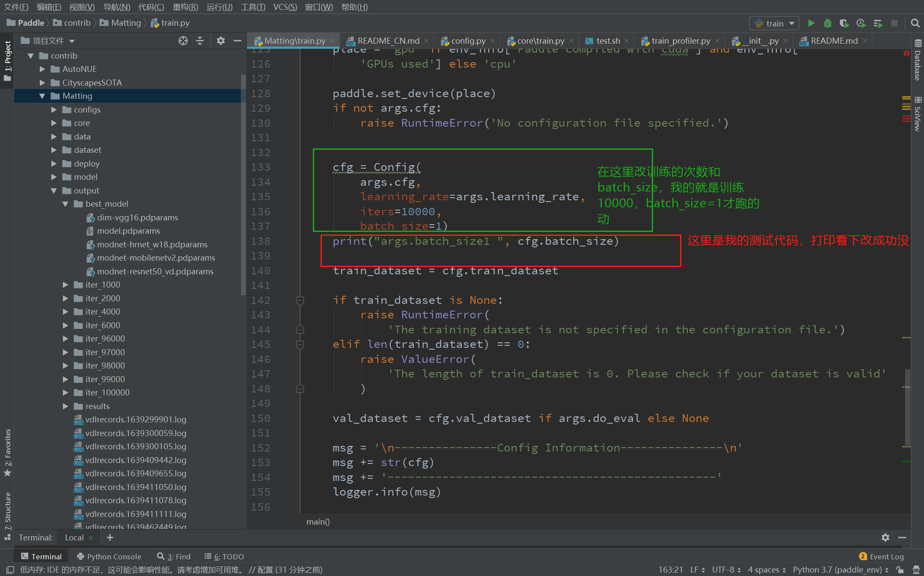Change the LF line separator
The width and height of the screenshot is (924, 576).
click(x=697, y=570)
